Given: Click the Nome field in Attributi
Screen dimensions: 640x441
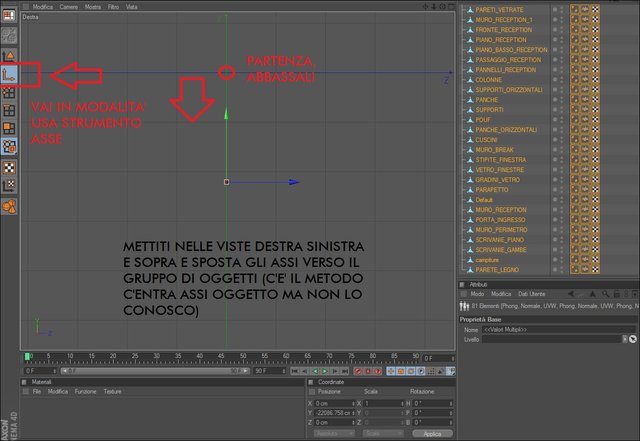Looking at the screenshot, I should pyautogui.click(x=559, y=329).
